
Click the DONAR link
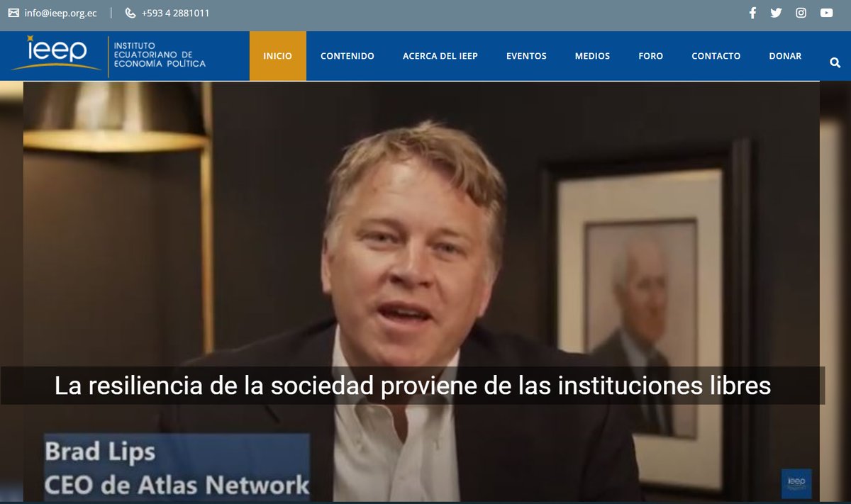[785, 56]
